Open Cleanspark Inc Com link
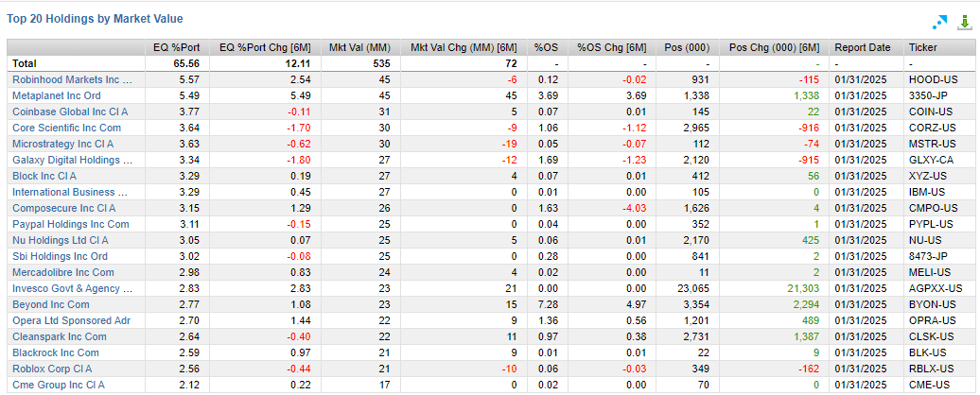Viewport: 980px width, 395px height. [x=60, y=337]
